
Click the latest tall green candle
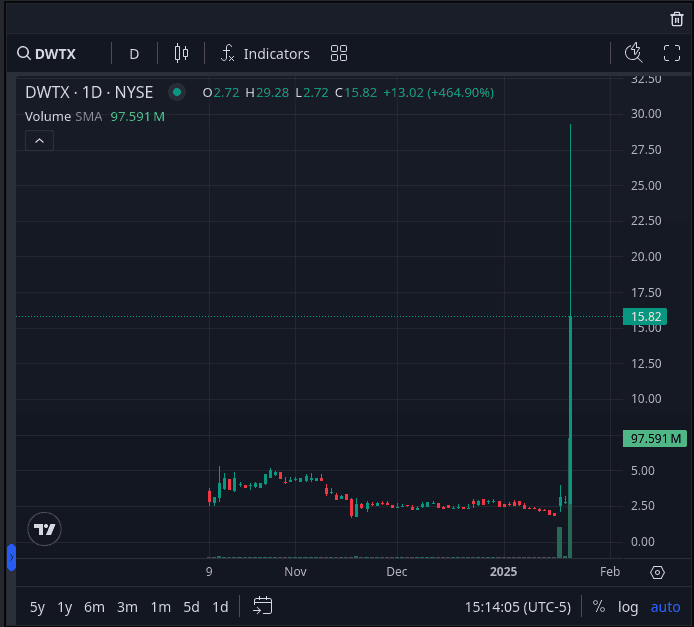pyautogui.click(x=571, y=410)
